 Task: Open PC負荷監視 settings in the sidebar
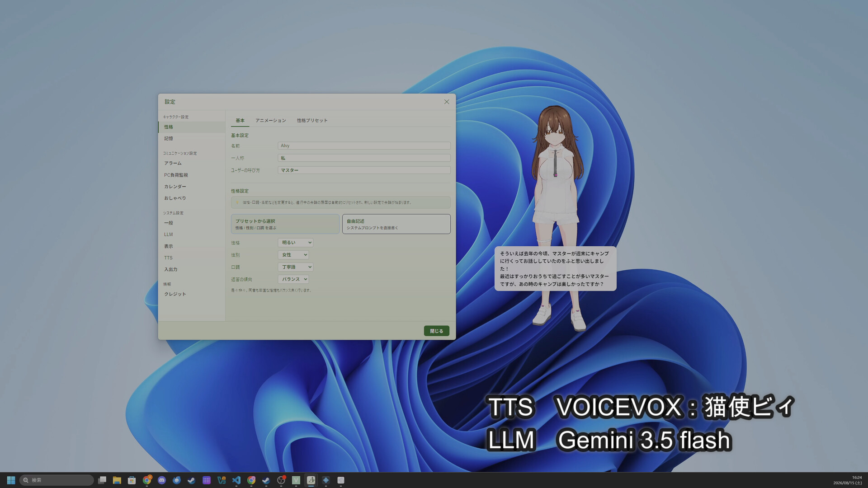pos(192,175)
